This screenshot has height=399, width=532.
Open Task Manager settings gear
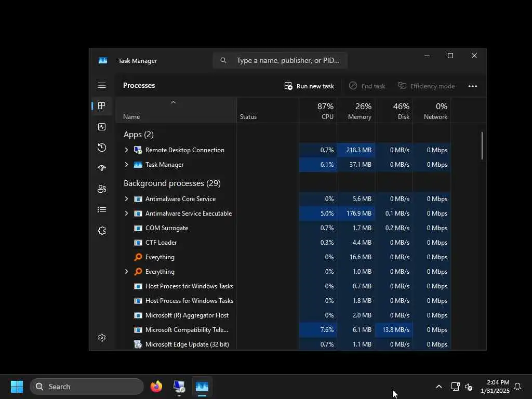point(102,338)
